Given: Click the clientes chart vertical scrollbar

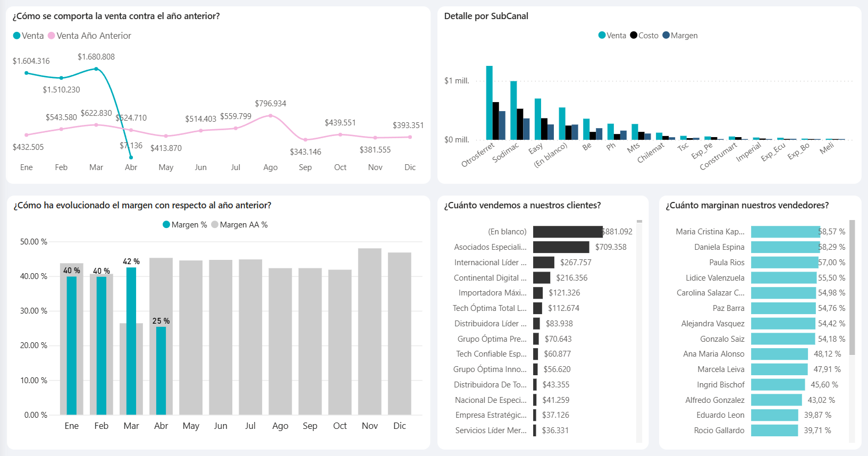Looking at the screenshot, I should pyautogui.click(x=639, y=330).
